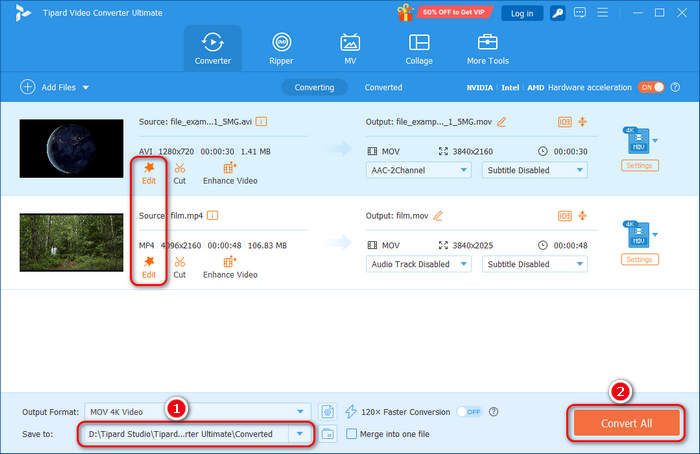Open custom profile settings icon beside Output Format
This screenshot has height=454, width=700.
click(328, 411)
